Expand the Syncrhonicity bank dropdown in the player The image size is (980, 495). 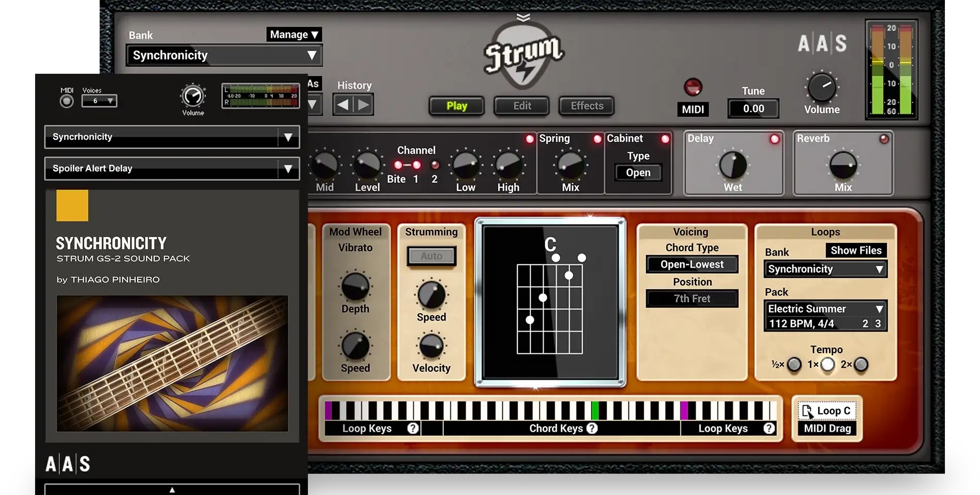(x=172, y=137)
